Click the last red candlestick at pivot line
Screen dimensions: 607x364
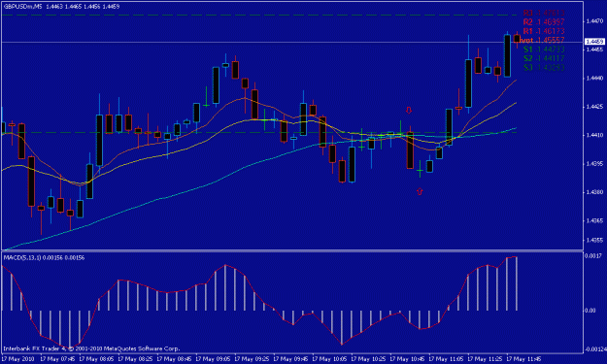point(518,39)
